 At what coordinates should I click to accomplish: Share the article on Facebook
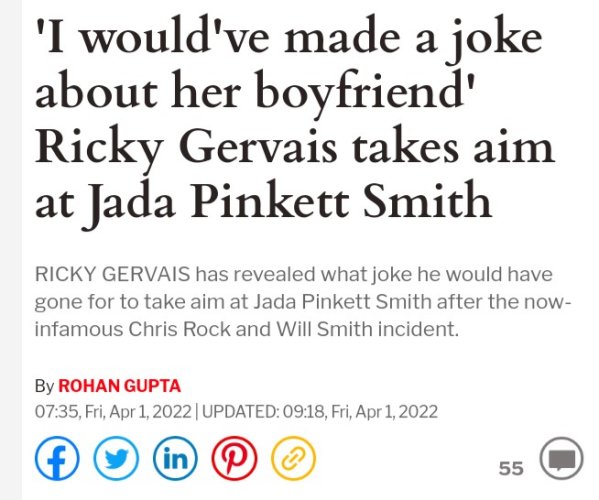click(x=57, y=458)
